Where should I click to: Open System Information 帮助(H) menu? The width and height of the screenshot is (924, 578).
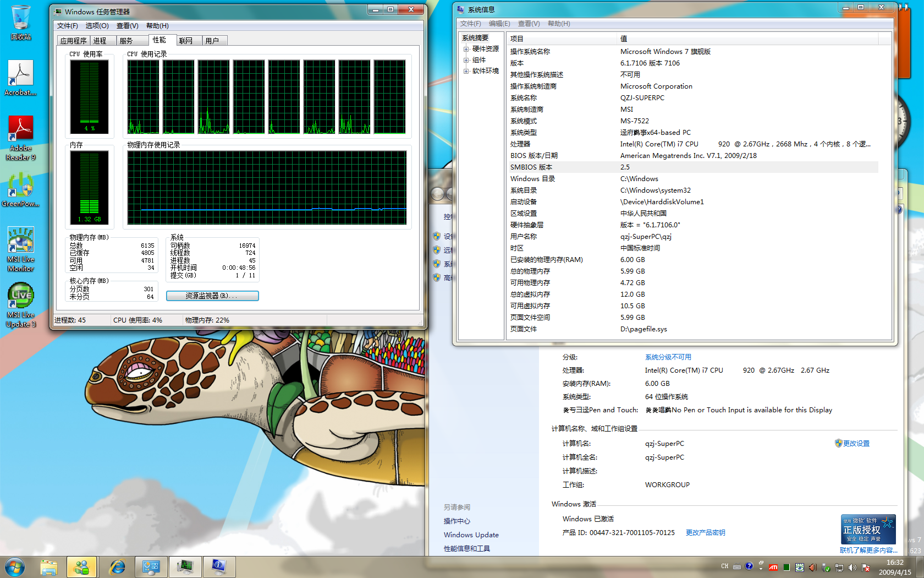coord(559,24)
